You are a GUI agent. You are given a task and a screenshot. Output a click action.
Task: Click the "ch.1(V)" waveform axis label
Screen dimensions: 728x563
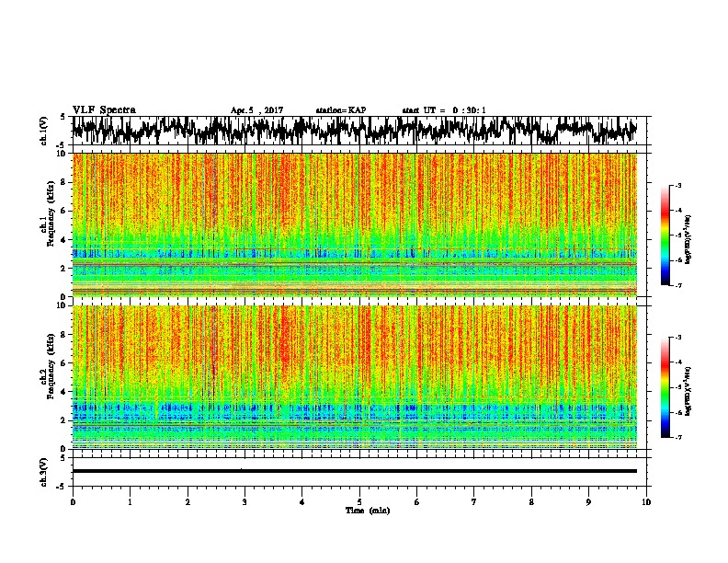[44, 131]
